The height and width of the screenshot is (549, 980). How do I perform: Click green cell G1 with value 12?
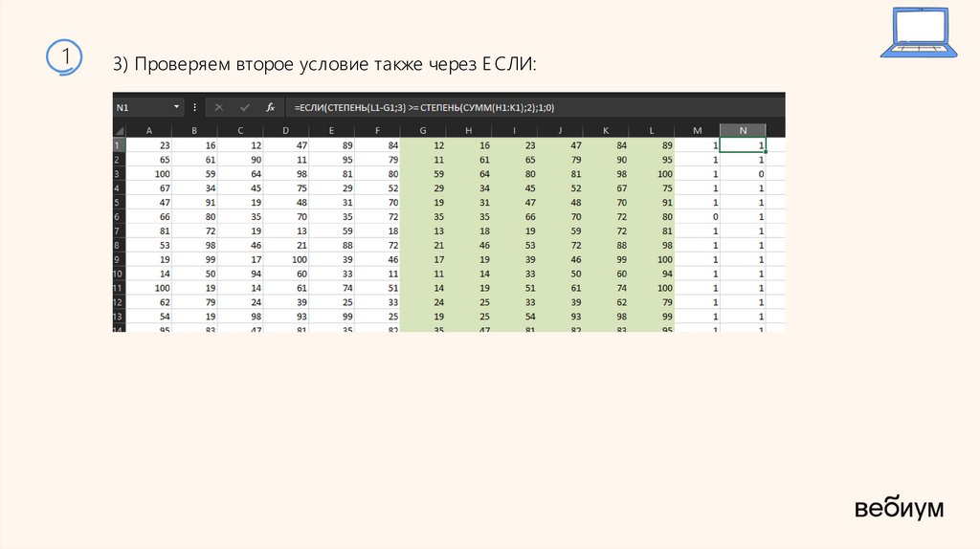(x=422, y=145)
